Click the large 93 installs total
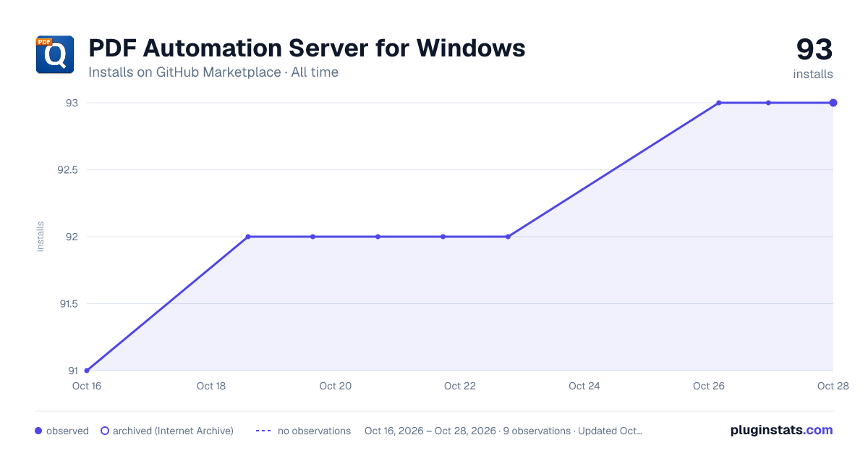This screenshot has width=868, height=456. tap(814, 50)
